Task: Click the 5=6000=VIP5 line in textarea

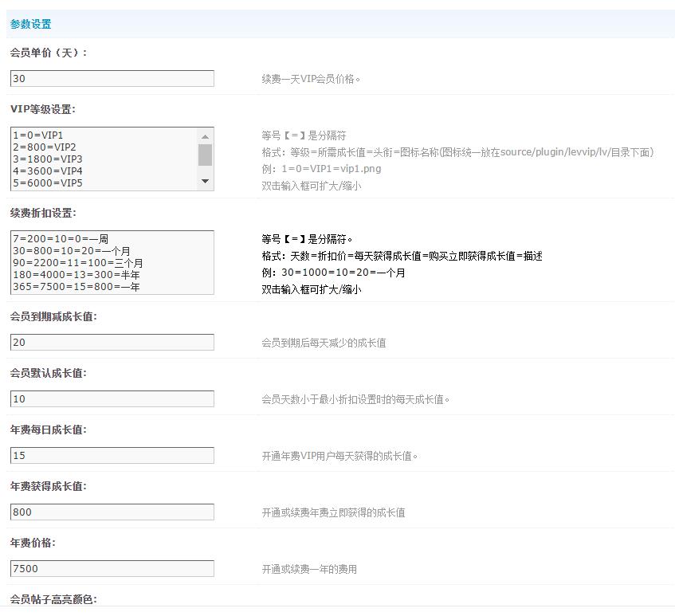Action: coord(48,183)
